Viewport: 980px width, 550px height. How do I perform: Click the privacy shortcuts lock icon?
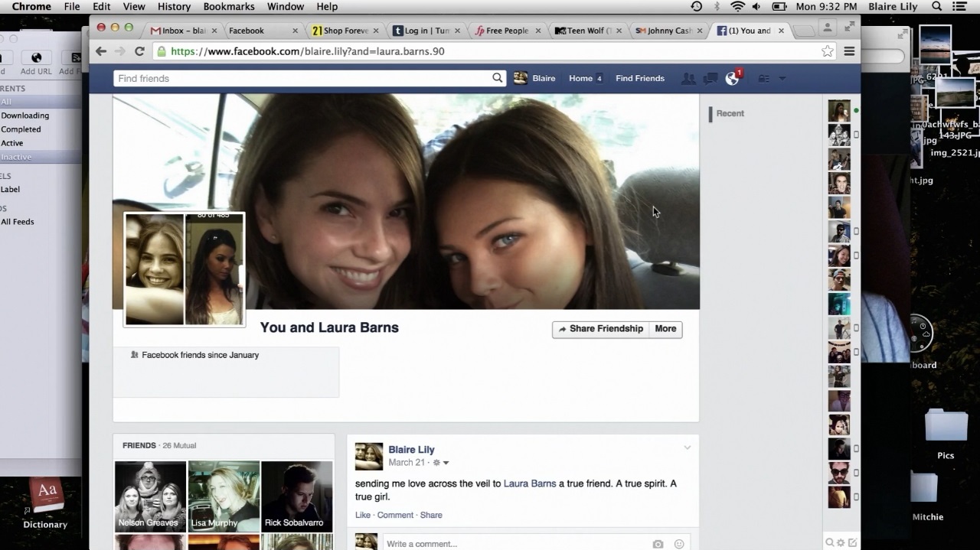pyautogui.click(x=763, y=78)
